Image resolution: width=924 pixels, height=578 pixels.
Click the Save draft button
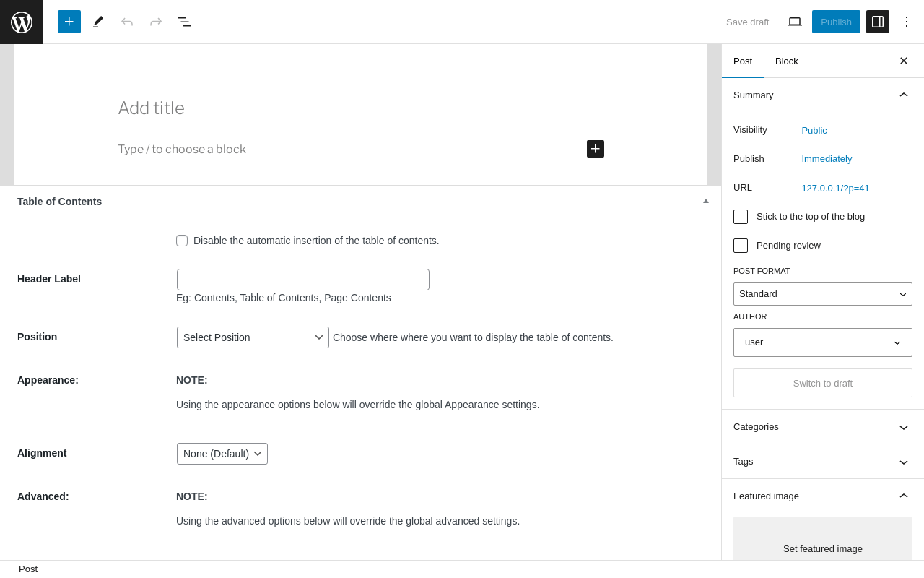pyautogui.click(x=747, y=22)
